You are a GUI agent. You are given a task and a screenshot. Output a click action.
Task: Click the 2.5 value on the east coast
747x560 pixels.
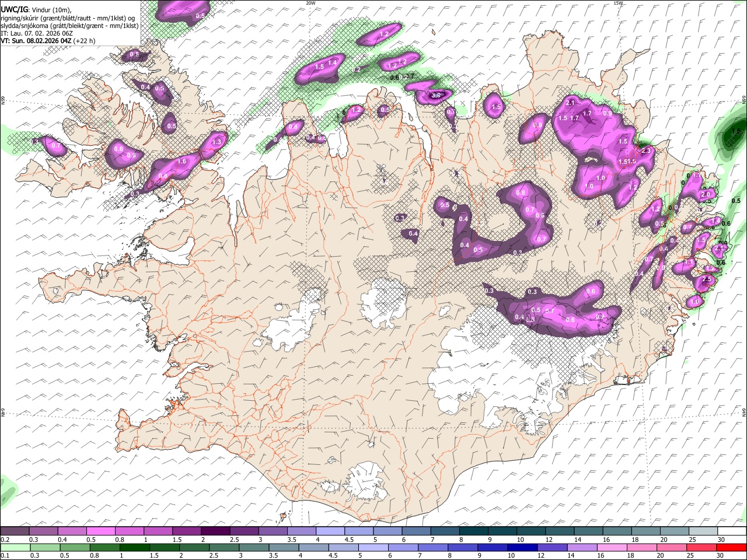pyautogui.click(x=707, y=279)
